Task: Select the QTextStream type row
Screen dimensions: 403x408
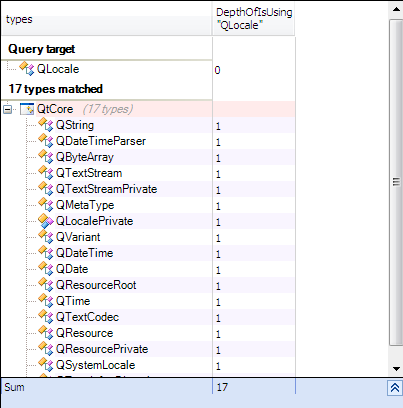Action: pos(148,173)
